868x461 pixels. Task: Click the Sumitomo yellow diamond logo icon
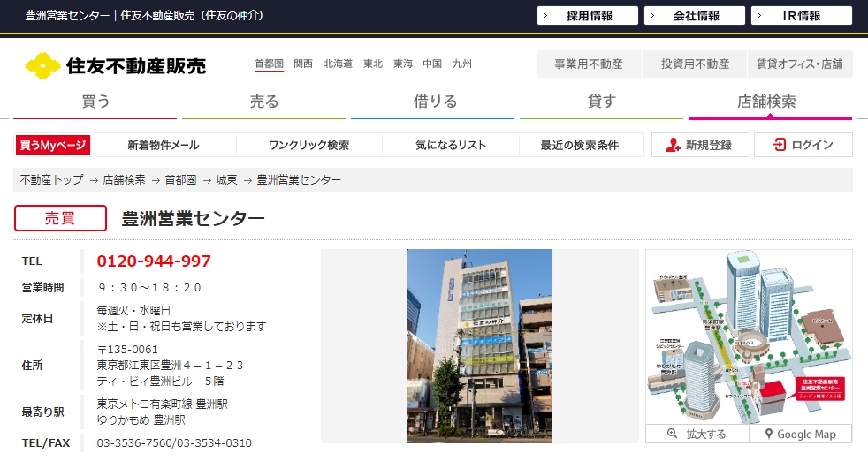coord(42,66)
